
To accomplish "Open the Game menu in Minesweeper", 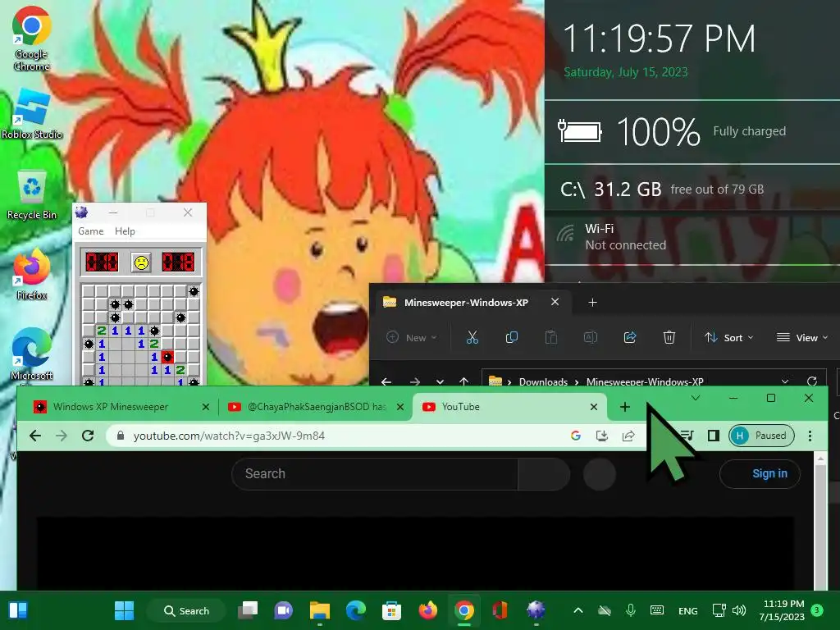I will click(90, 231).
